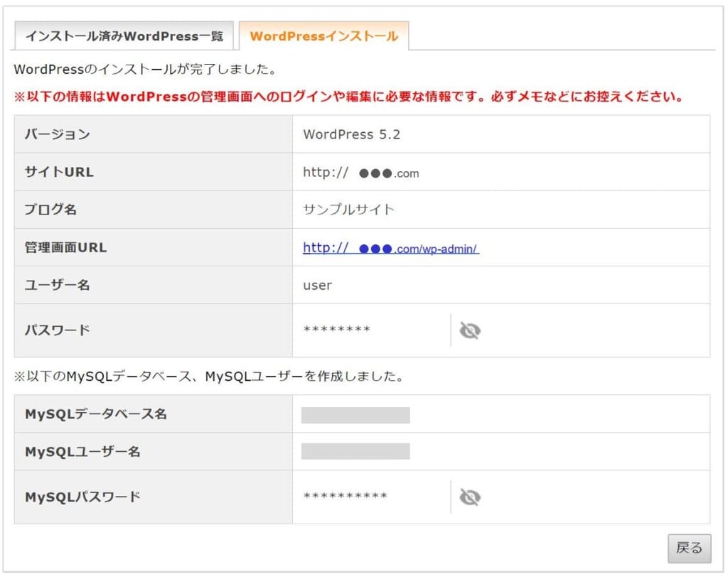Click the hidden MySQL database name value

(x=355, y=415)
